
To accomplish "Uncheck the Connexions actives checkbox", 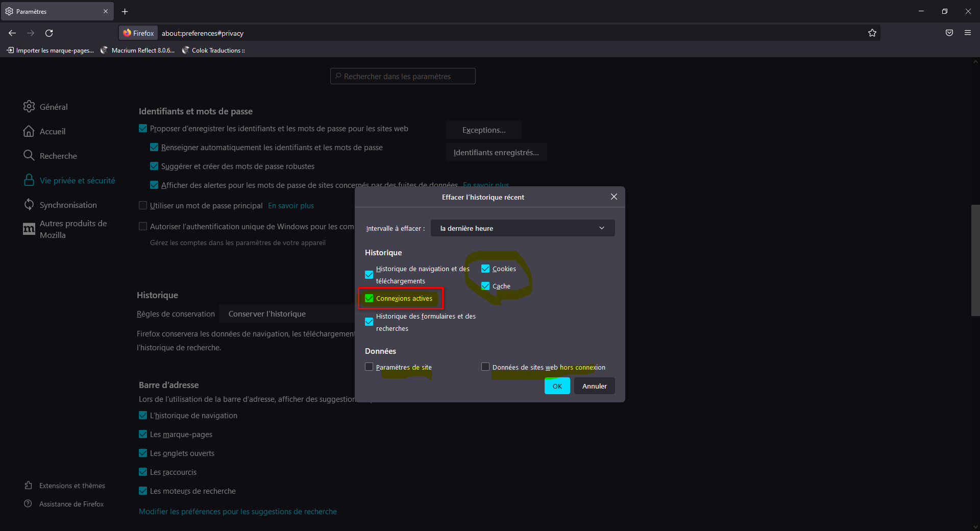I will point(369,299).
